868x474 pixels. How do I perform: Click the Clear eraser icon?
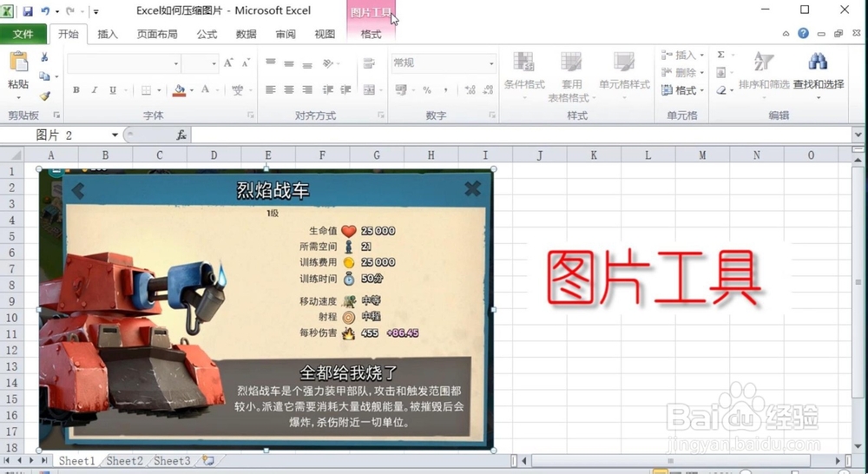721,90
